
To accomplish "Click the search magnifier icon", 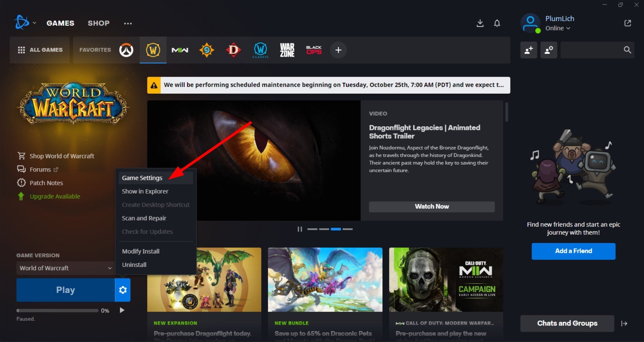I will [627, 50].
